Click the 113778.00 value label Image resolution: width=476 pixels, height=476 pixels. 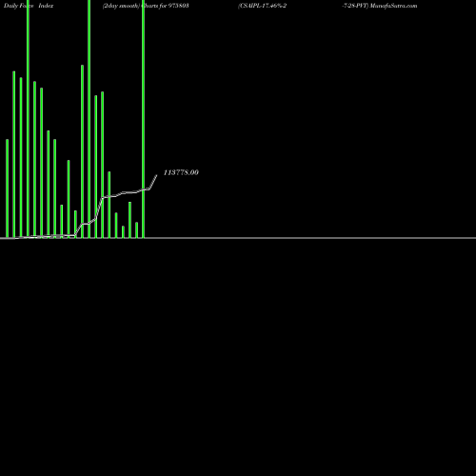[181, 172]
